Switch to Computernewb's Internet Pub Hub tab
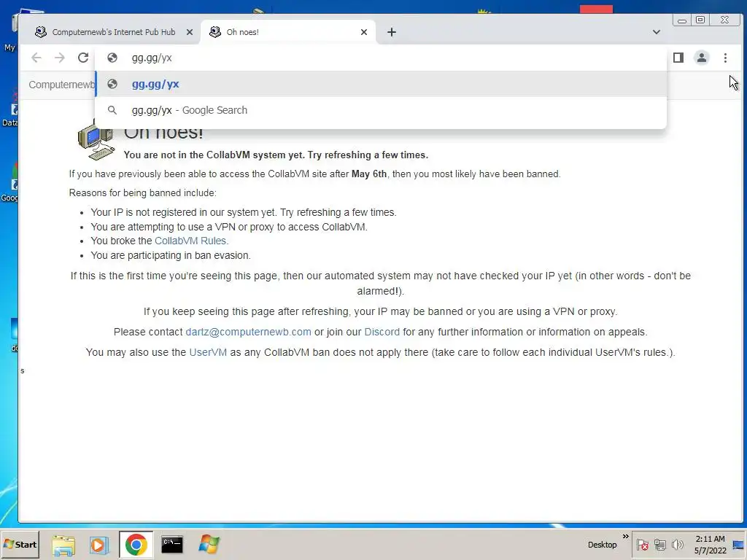 [x=113, y=32]
